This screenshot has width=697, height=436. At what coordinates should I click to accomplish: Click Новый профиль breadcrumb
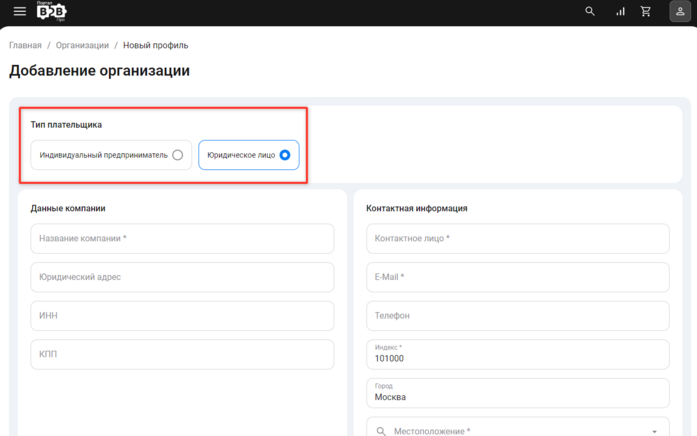click(x=156, y=45)
